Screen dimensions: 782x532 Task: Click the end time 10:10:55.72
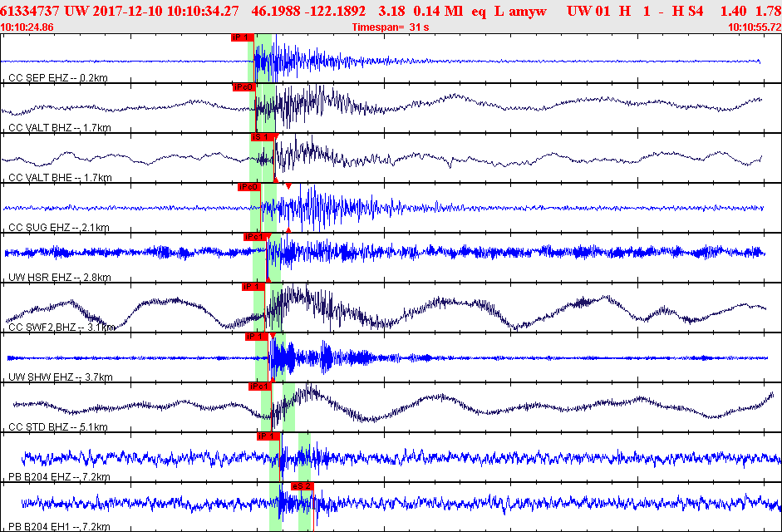755,27
